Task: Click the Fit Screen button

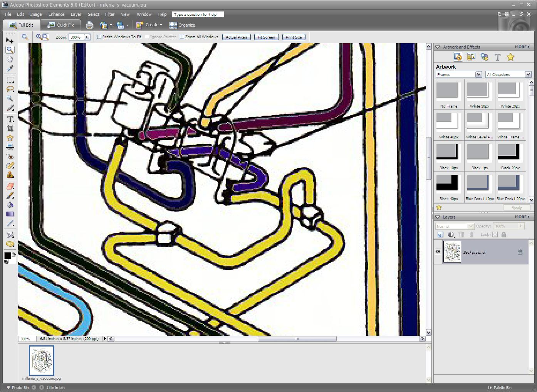Action: click(x=266, y=37)
